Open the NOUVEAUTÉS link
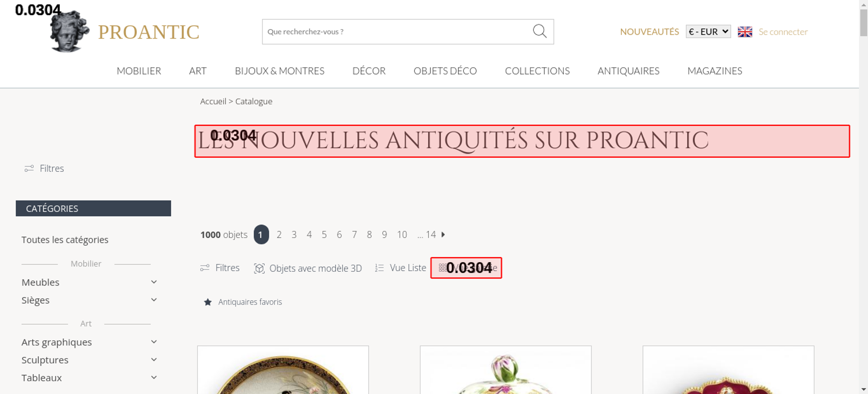The height and width of the screenshot is (394, 868). (649, 32)
